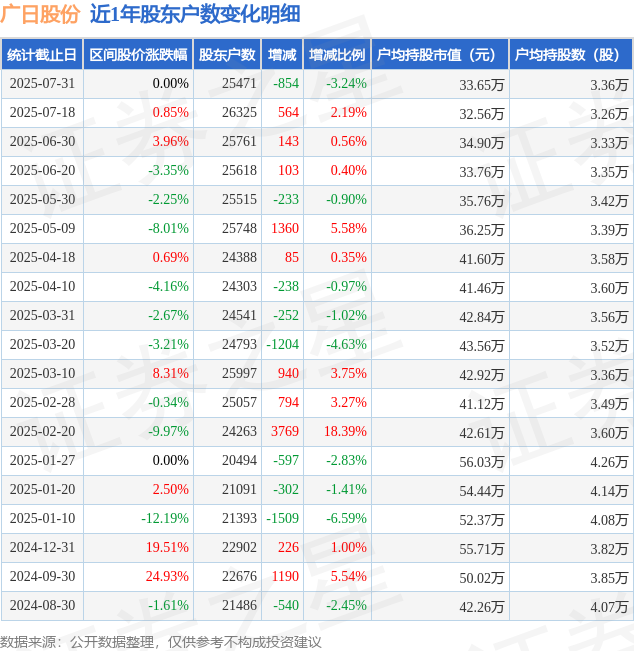
Task: Click the 2024-08-30 date cell
Action: pyautogui.click(x=42, y=606)
